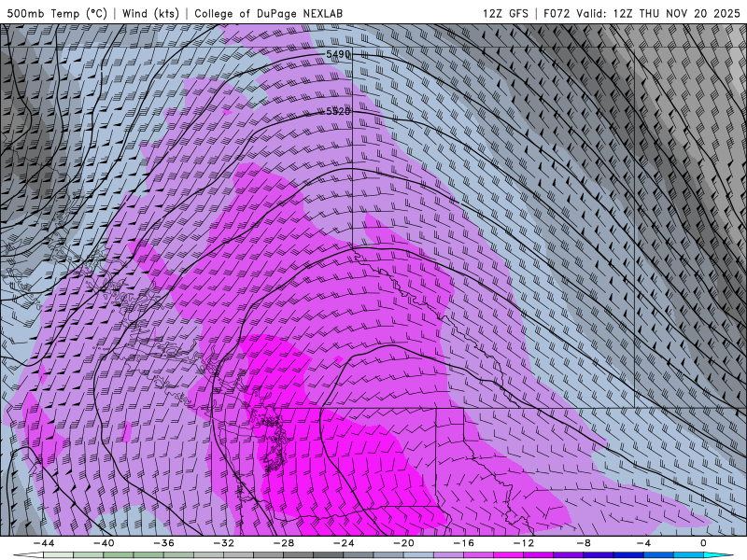Click the -8 color scale label
The height and width of the screenshot is (560, 747).
point(585,543)
